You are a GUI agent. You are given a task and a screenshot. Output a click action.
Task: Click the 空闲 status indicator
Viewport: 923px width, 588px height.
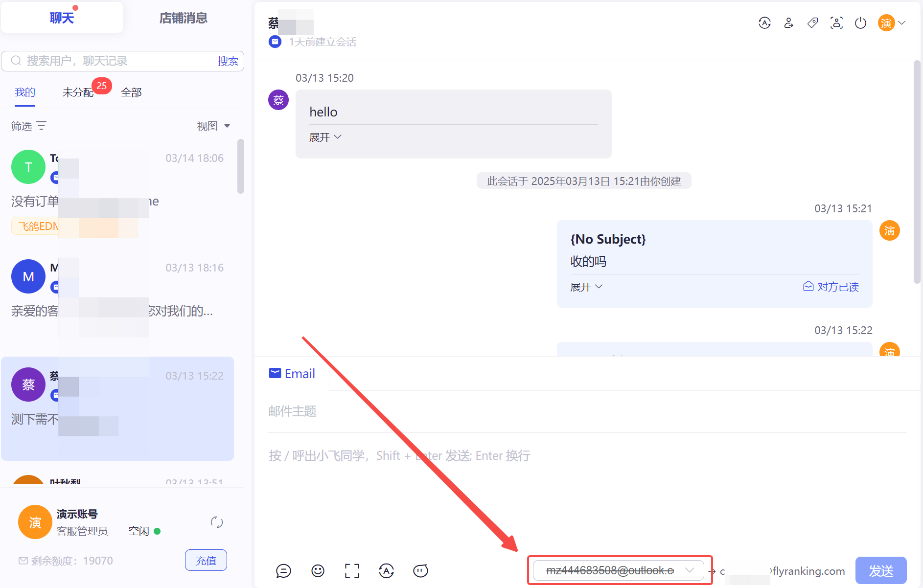click(x=144, y=531)
